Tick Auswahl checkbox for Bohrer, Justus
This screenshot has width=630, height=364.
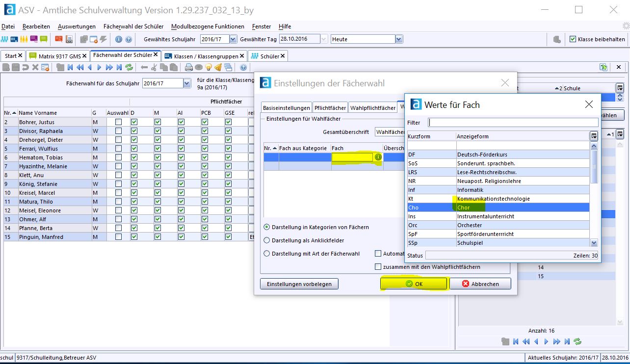(x=118, y=122)
